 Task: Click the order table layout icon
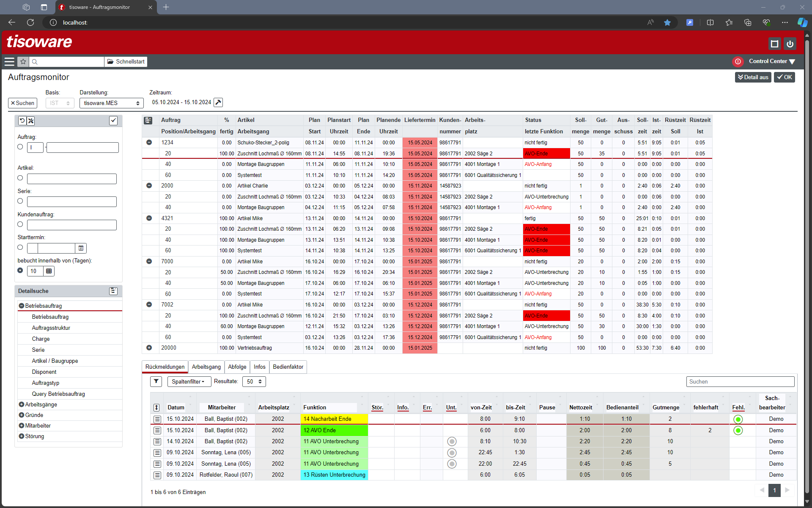[x=148, y=121]
